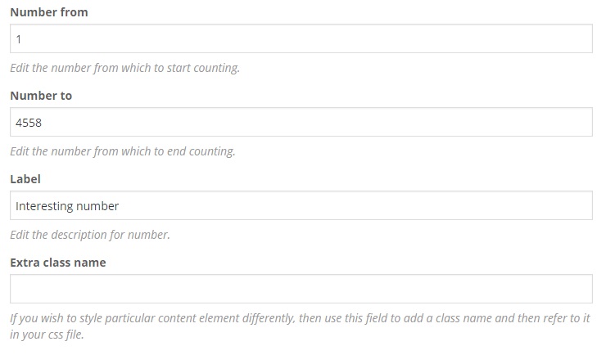Click the word "Edit" in the end-counting hint
Viewport: 606px width, 364px height.
coord(20,151)
